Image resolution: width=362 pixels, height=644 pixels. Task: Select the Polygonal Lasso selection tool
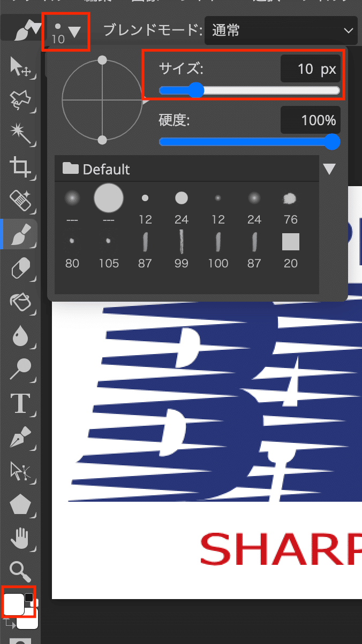[20, 99]
